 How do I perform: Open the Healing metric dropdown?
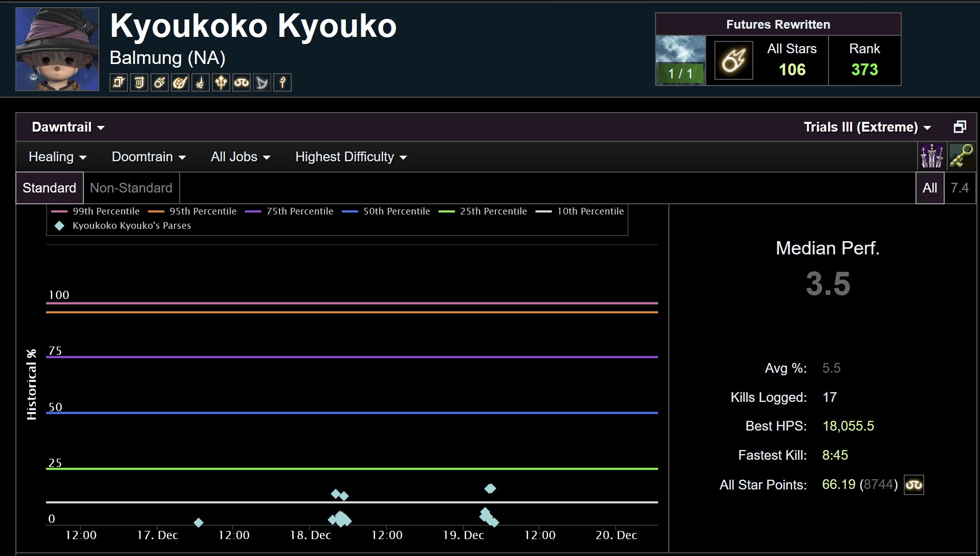click(x=57, y=157)
